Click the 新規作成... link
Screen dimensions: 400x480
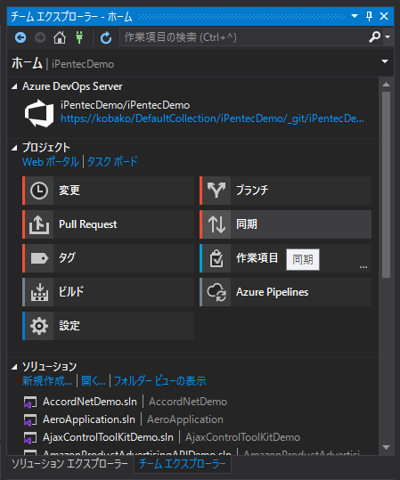(47, 381)
